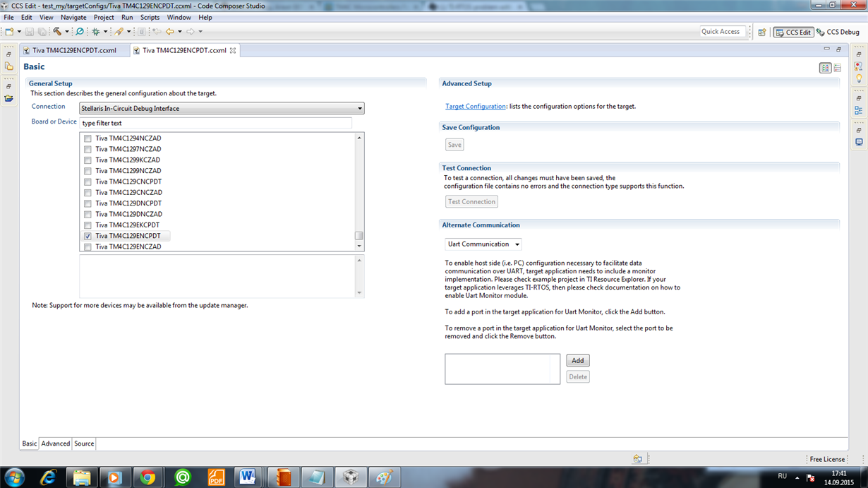Switch to CCS Debug perspective
The height and width of the screenshot is (488, 868).
coord(838,32)
